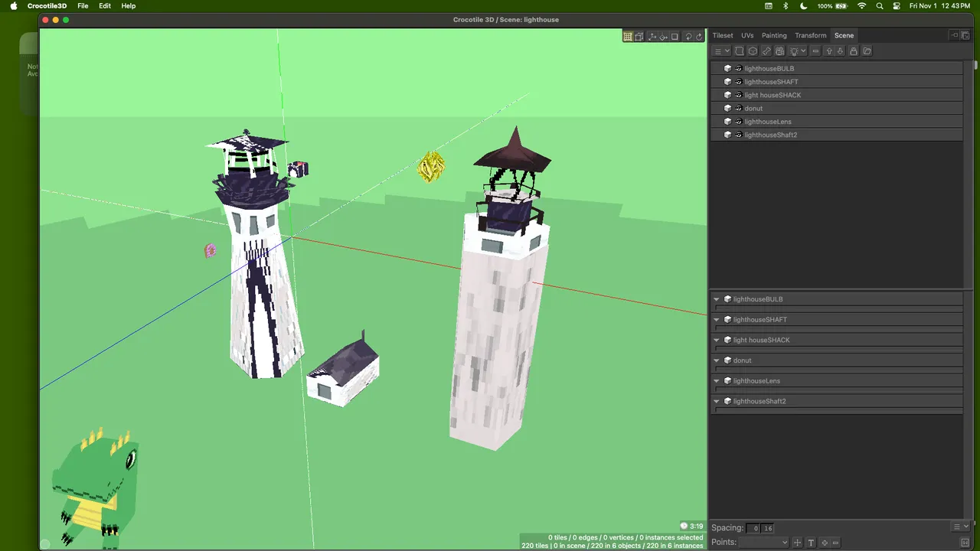Open the scene list menu dropdown

click(x=722, y=51)
